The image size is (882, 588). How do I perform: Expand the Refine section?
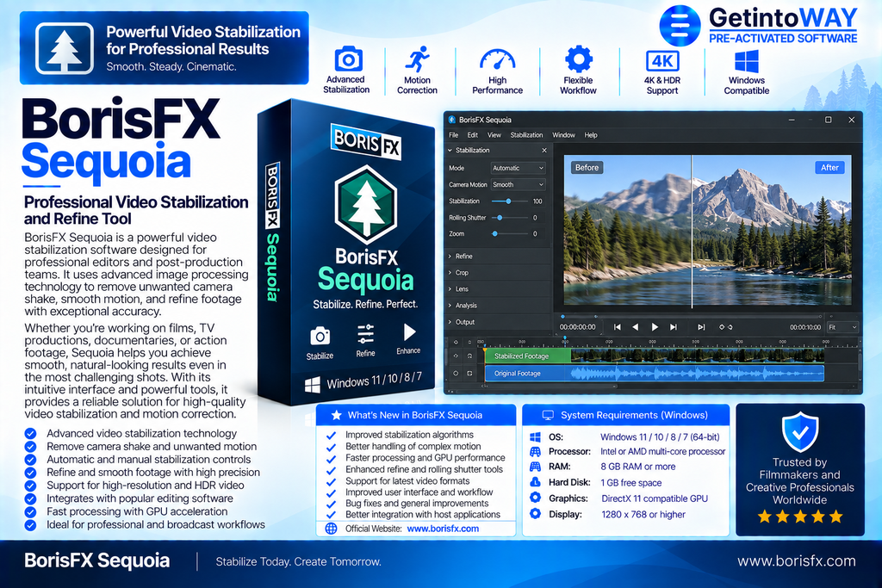tap(450, 257)
